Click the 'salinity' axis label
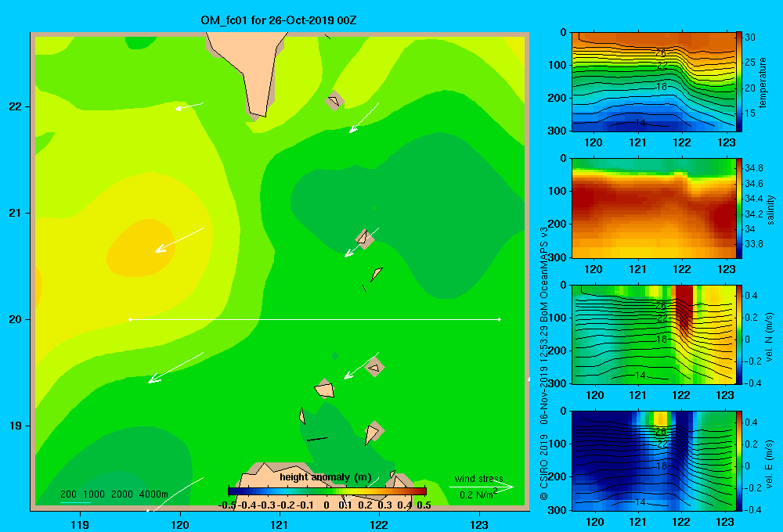The width and height of the screenshot is (783, 532). (770, 210)
